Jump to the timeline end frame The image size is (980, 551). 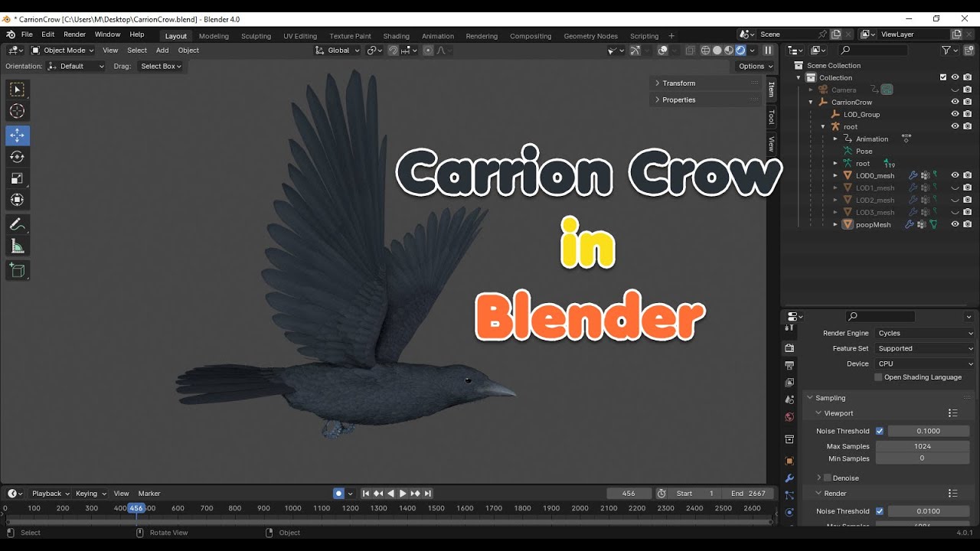point(428,494)
